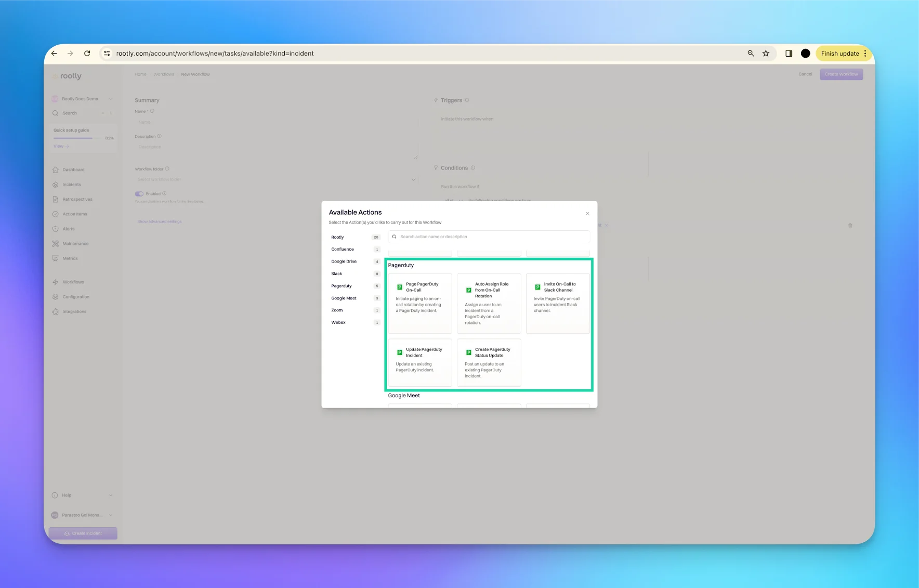Open site information icon in address bar
Screen dimensions: 919x588
tap(107, 54)
